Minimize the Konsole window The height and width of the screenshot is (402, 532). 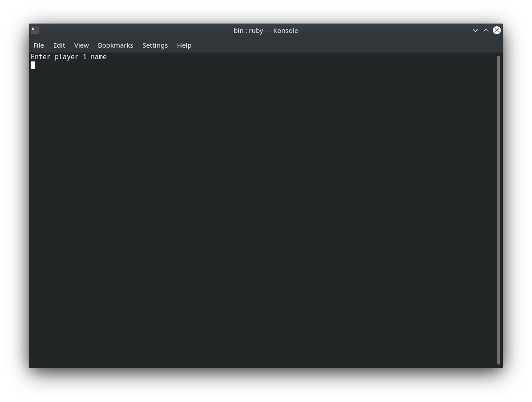[476, 31]
